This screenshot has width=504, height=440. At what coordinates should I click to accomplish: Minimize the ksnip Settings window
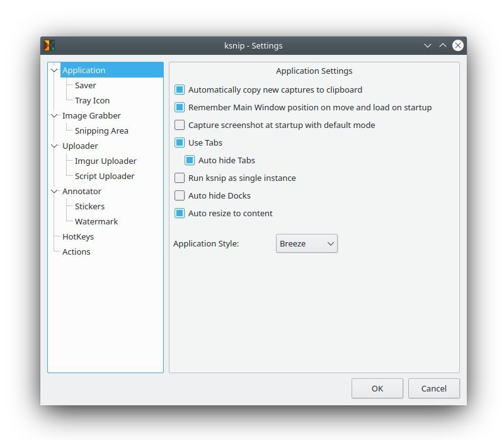point(428,45)
